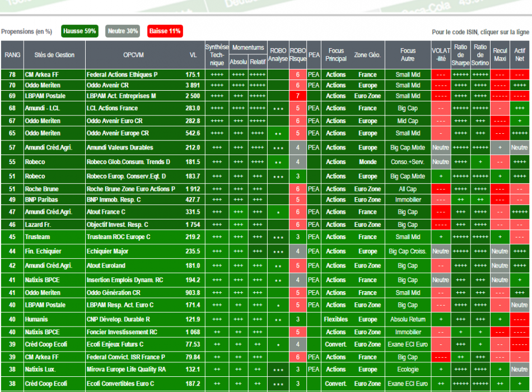The width and height of the screenshot is (532, 392).
Task: Select the Ecofi Enjeux Futurs C fund
Action: pyautogui.click(x=265, y=344)
